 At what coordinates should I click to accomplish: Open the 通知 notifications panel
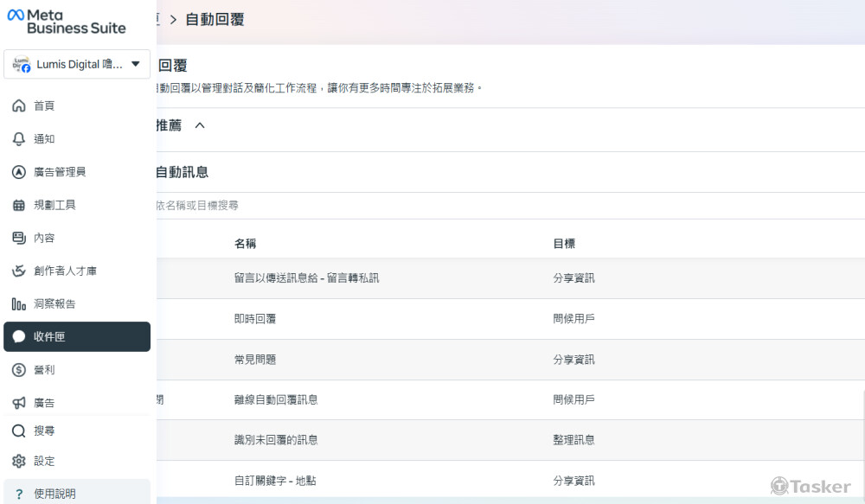(39, 138)
